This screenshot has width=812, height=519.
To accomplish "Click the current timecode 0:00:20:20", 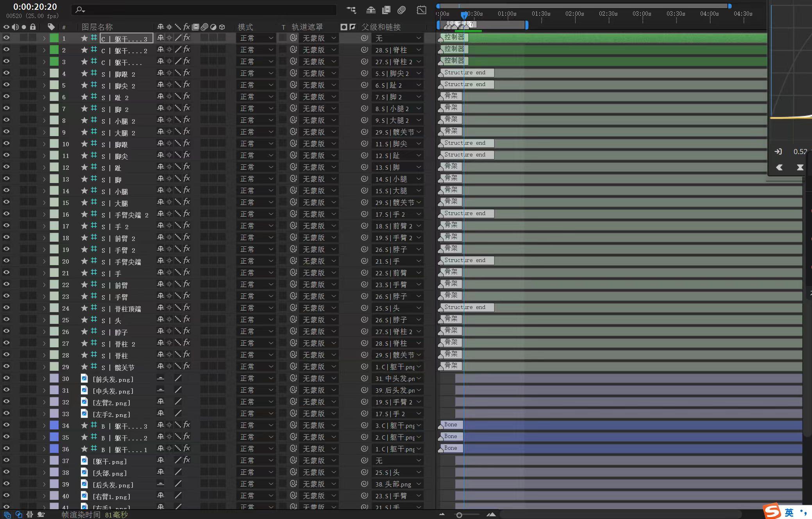I will pos(35,7).
